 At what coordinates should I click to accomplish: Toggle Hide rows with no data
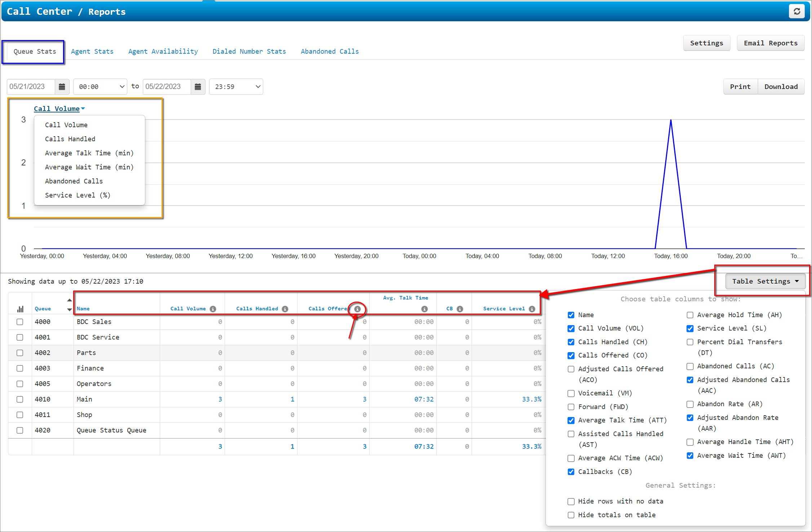click(571, 501)
